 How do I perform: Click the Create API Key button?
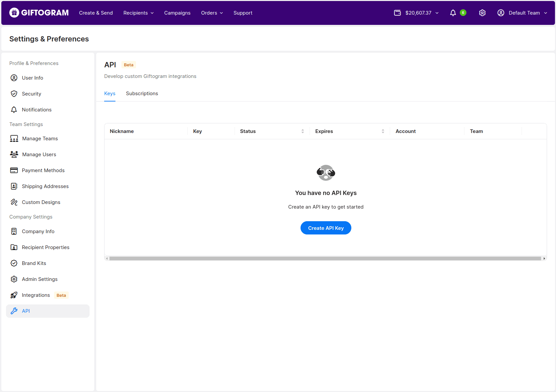tap(326, 228)
